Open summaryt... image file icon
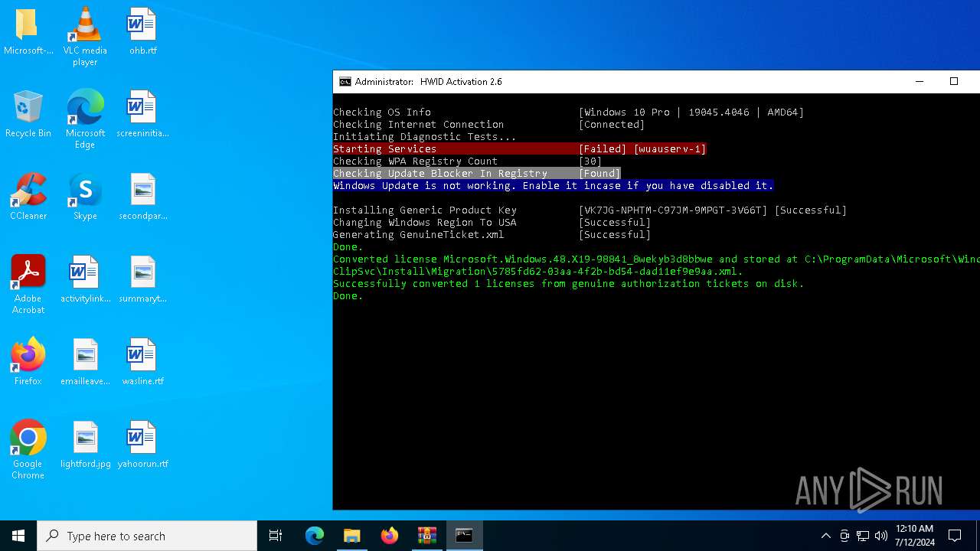980x551 pixels. pos(142,279)
